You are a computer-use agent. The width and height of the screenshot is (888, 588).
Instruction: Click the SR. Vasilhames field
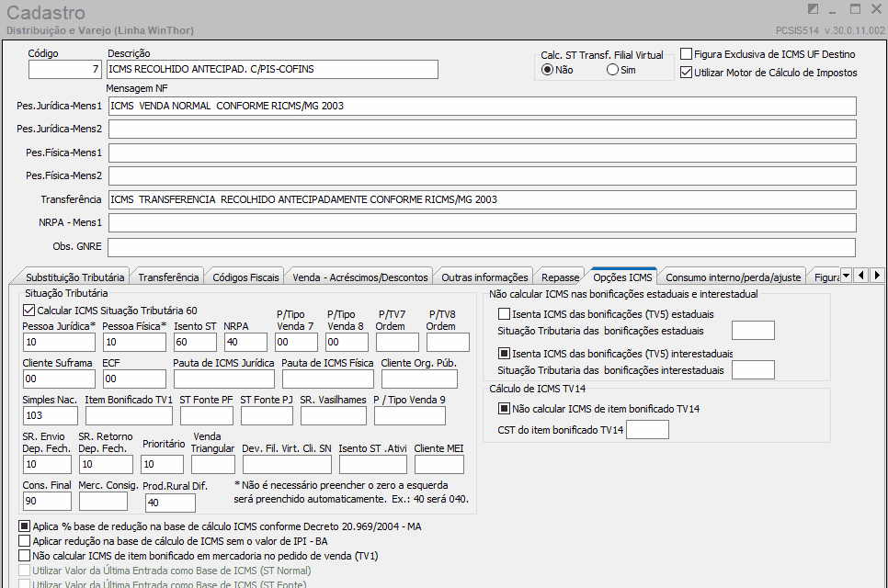pos(334,416)
